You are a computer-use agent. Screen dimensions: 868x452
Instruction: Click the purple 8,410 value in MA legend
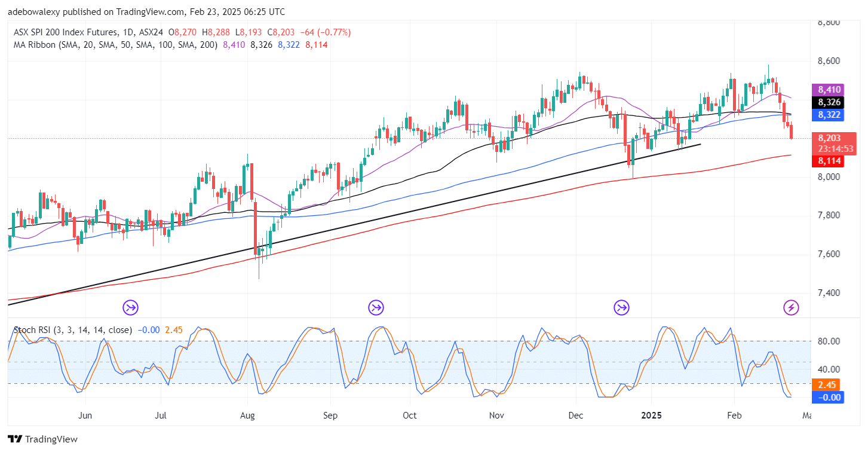[x=234, y=45]
